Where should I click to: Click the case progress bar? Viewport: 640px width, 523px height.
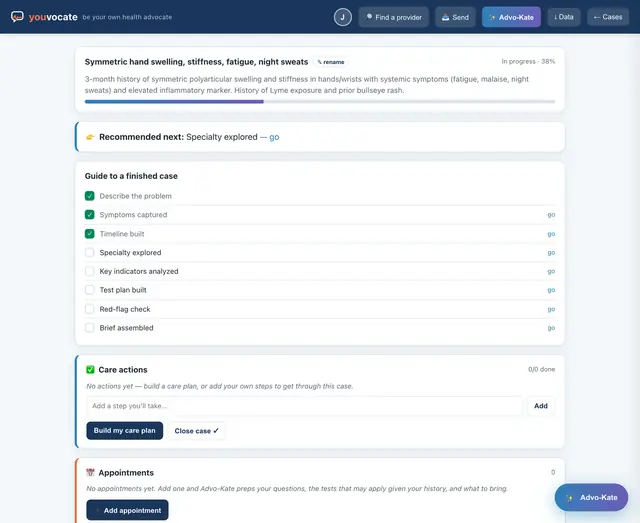[x=320, y=102]
